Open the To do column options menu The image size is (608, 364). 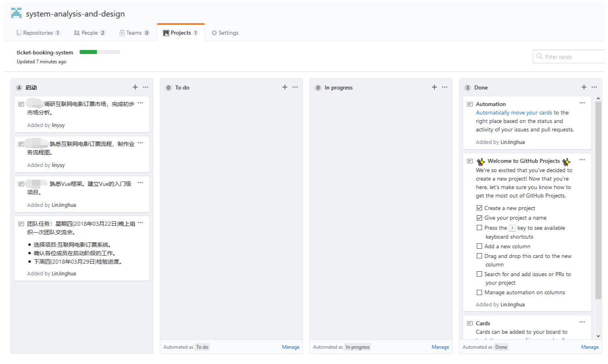click(x=295, y=87)
